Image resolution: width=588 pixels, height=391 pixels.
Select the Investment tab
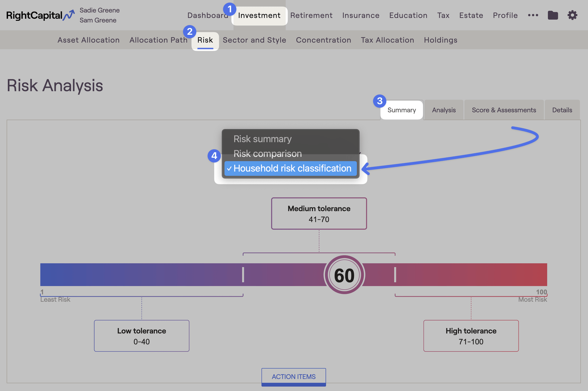click(x=259, y=15)
